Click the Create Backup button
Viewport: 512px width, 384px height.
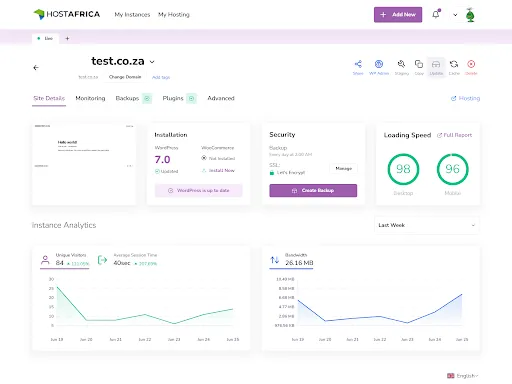313,190
